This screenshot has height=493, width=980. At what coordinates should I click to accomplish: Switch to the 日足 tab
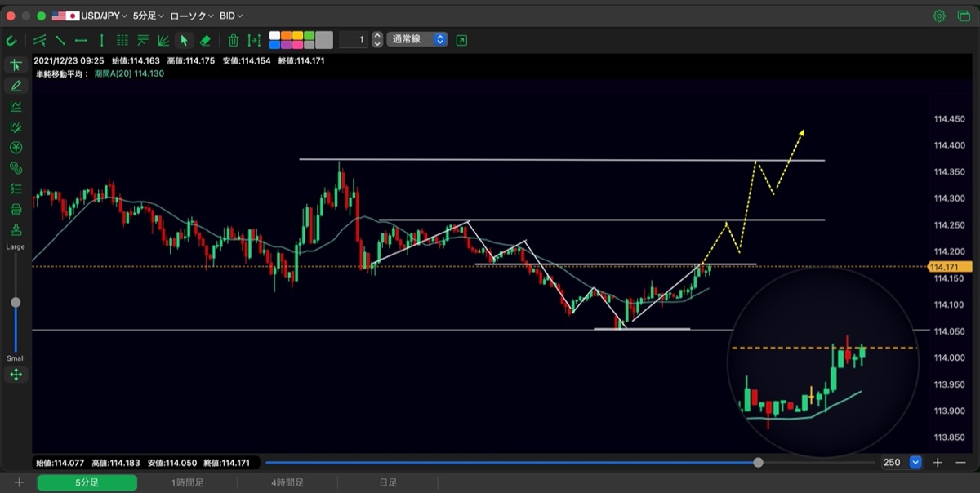(x=388, y=482)
